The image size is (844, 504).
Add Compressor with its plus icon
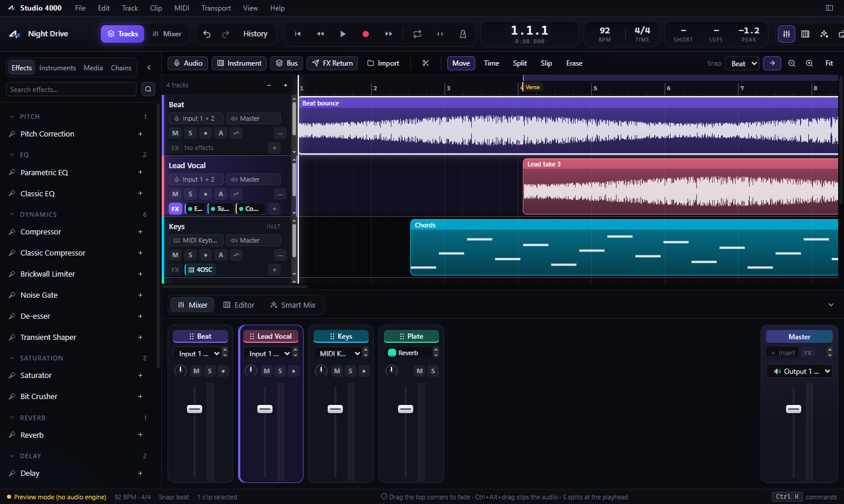(140, 232)
